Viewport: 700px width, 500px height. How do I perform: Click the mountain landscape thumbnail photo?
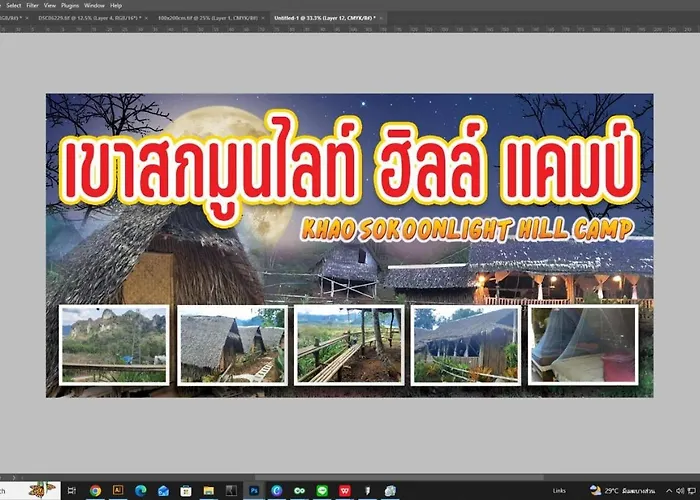(x=114, y=345)
